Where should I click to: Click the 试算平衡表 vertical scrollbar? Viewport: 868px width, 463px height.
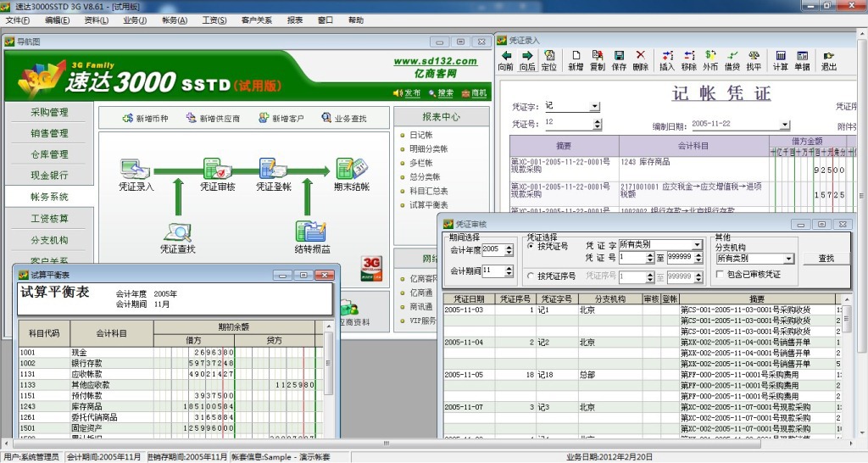coord(328,379)
